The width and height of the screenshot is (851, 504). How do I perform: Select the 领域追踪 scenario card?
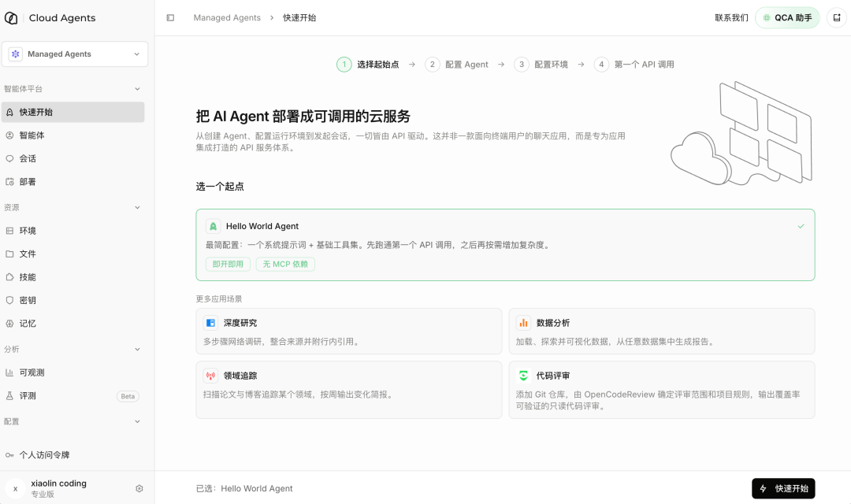coord(349,390)
